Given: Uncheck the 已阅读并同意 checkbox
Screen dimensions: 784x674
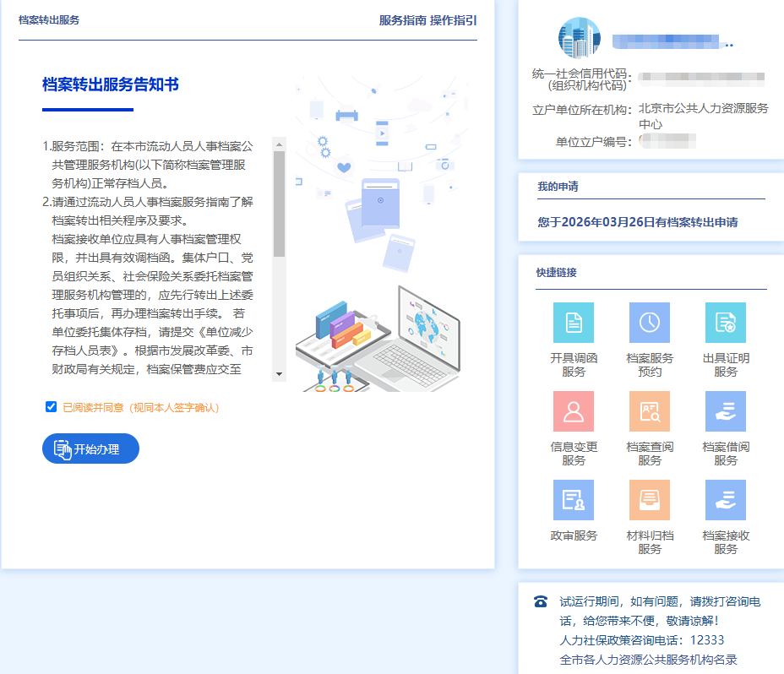Looking at the screenshot, I should tap(51, 407).
